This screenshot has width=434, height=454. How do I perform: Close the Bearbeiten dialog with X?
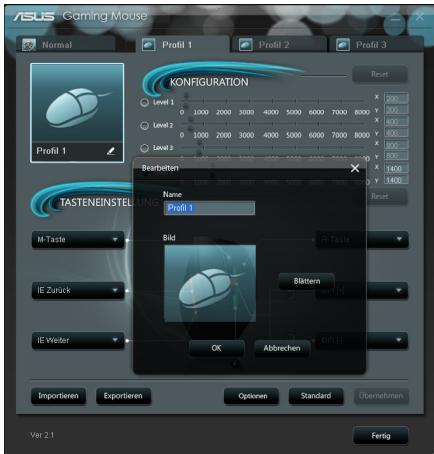coord(355,168)
